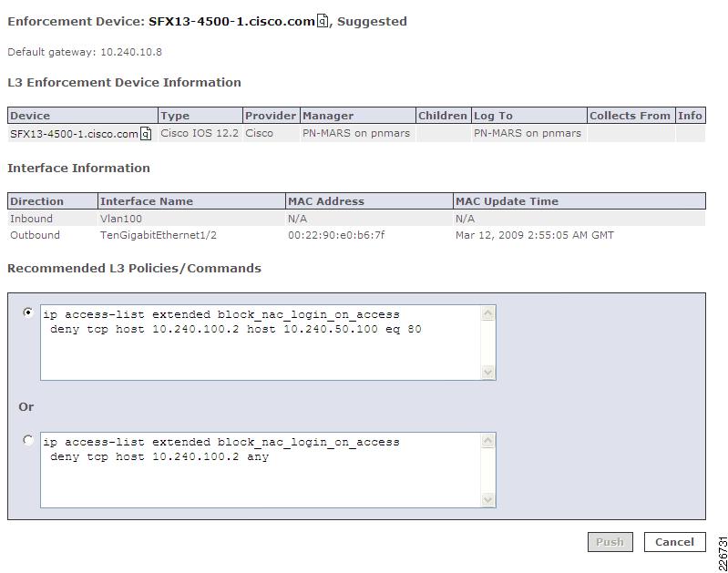
Task: Click the Vlan100 interface name
Action: click(x=120, y=219)
